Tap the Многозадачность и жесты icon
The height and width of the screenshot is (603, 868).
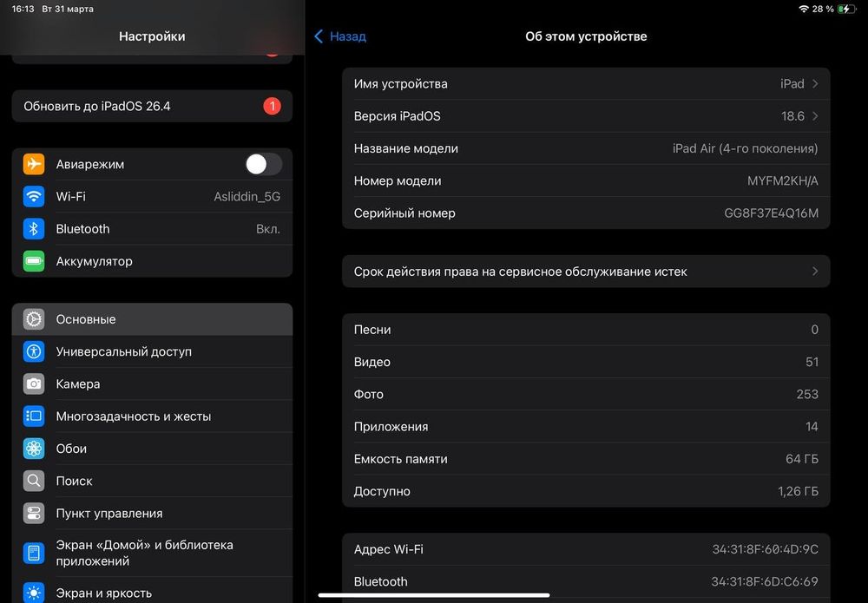34,416
